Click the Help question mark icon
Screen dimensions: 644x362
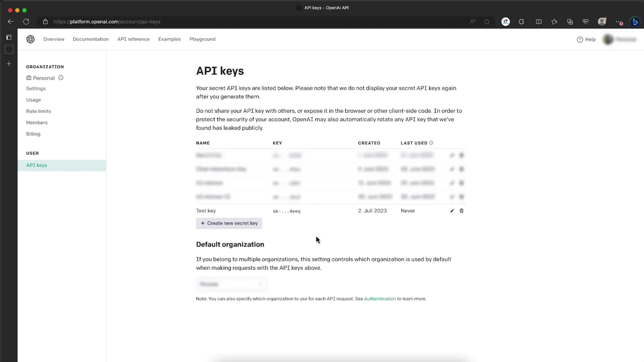coord(580,40)
